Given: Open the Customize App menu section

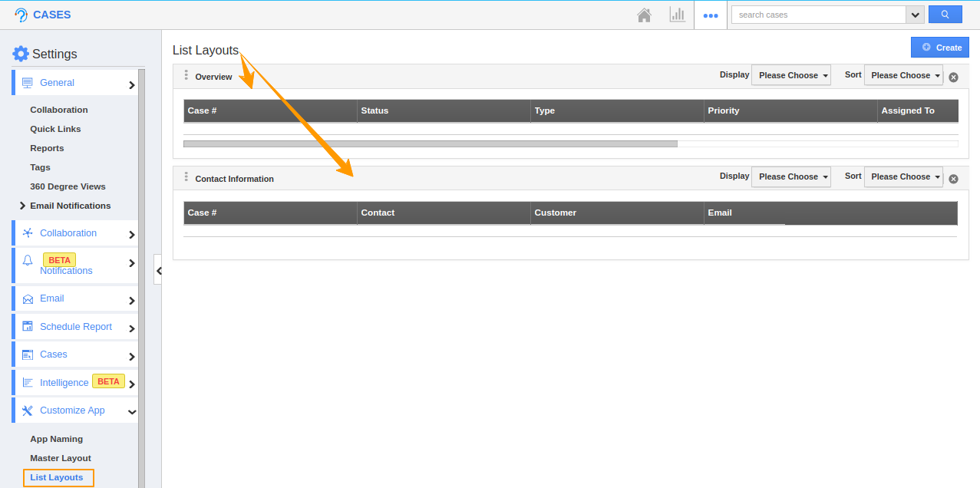Looking at the screenshot, I should click(x=75, y=411).
